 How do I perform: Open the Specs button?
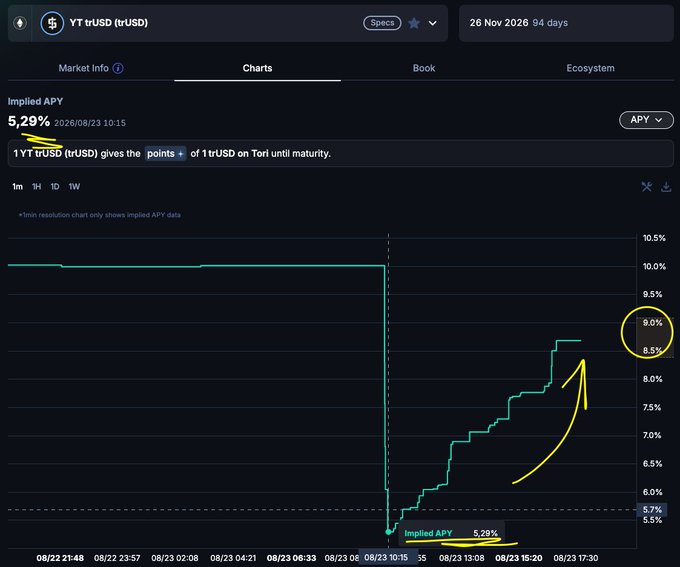tap(382, 23)
